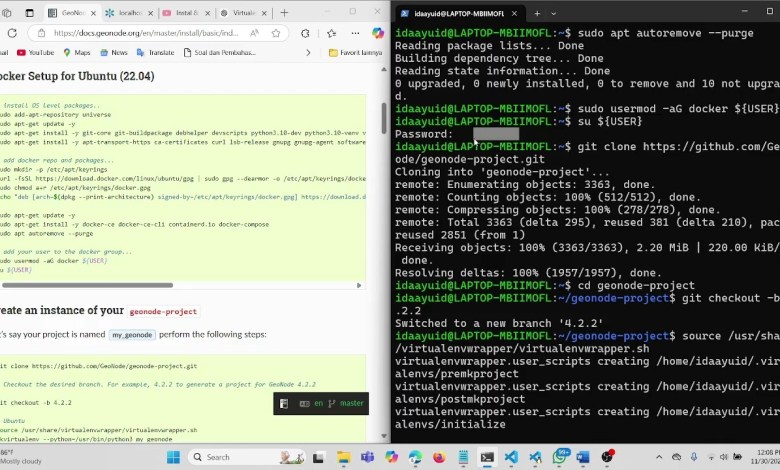This screenshot has width=780, height=470.
Task: Open the Soal dan Pembahas bookmark
Action: pyautogui.click(x=219, y=52)
